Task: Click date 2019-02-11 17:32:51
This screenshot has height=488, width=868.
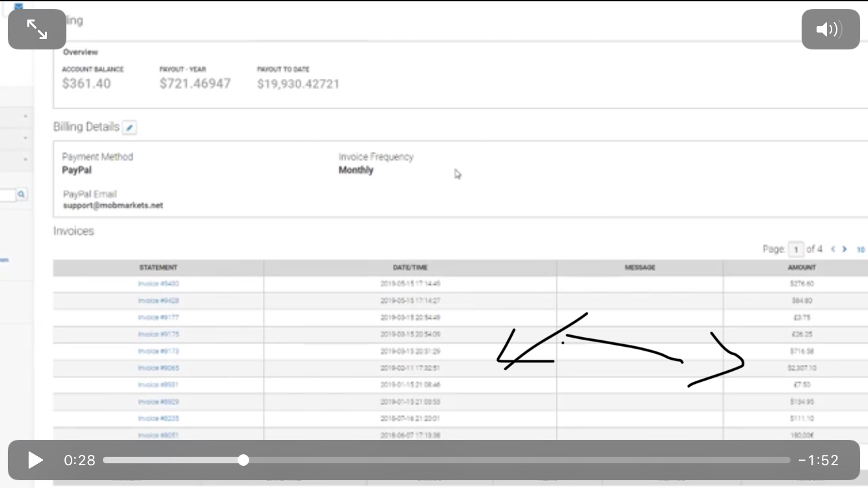Action: (410, 368)
